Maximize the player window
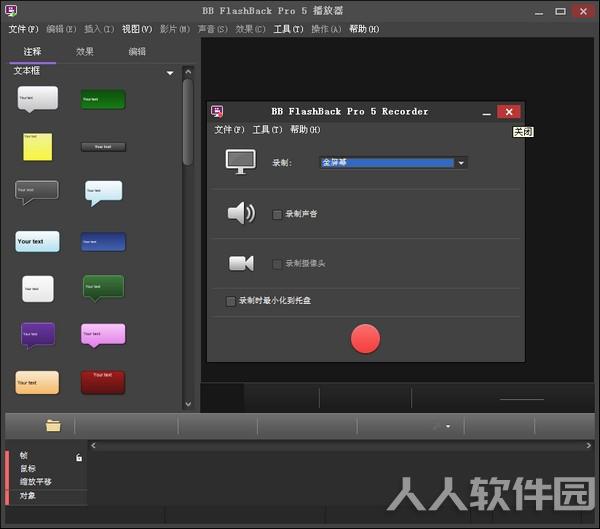Viewport: 600px width, 529px height. coord(560,11)
